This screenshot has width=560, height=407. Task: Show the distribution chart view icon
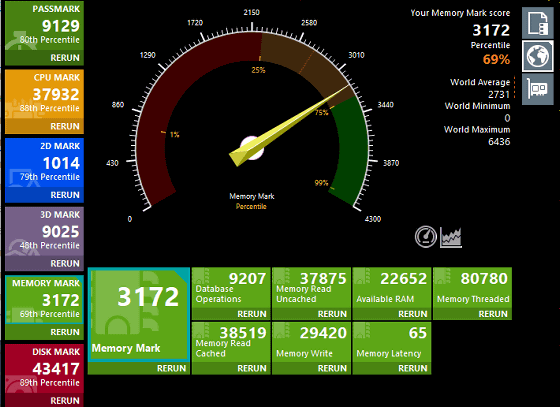tap(451, 237)
